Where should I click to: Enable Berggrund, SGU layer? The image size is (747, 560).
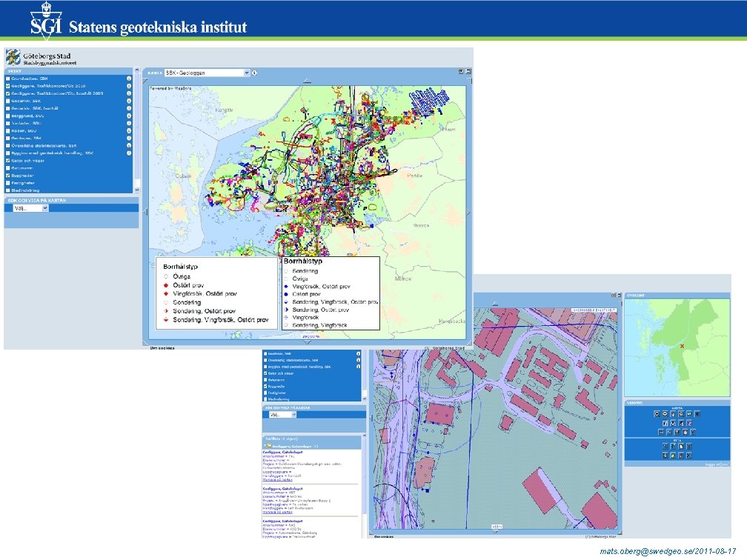[8, 116]
